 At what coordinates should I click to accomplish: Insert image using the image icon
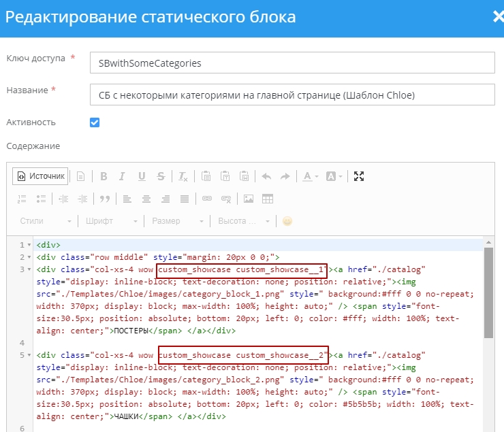(249, 199)
